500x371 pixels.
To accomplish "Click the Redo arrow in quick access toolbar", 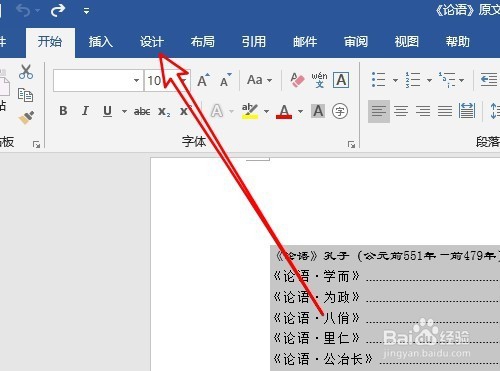I will click(x=58, y=11).
